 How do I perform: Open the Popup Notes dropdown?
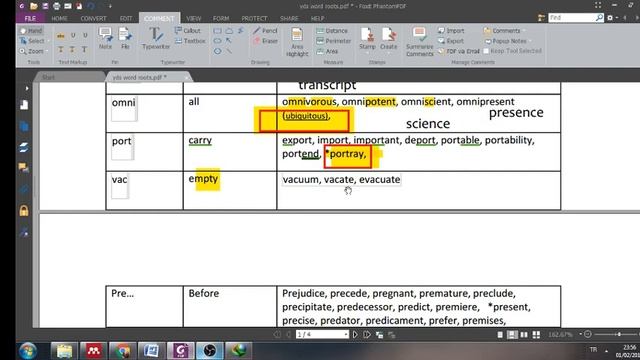click(508, 41)
